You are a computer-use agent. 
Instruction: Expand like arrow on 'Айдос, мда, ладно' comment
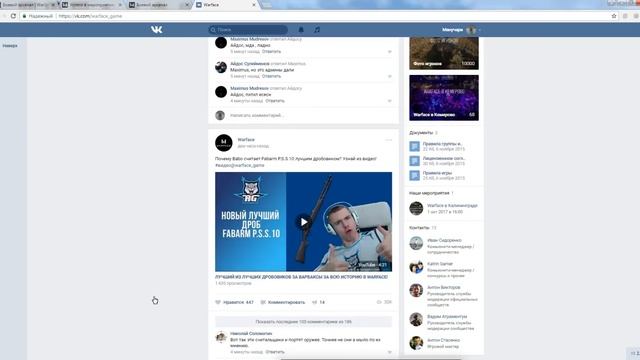389,52
